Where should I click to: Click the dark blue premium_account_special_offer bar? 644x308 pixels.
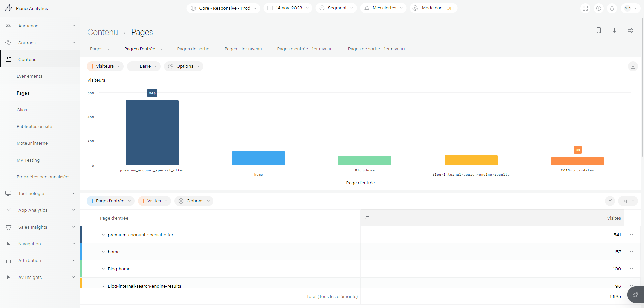click(x=152, y=132)
